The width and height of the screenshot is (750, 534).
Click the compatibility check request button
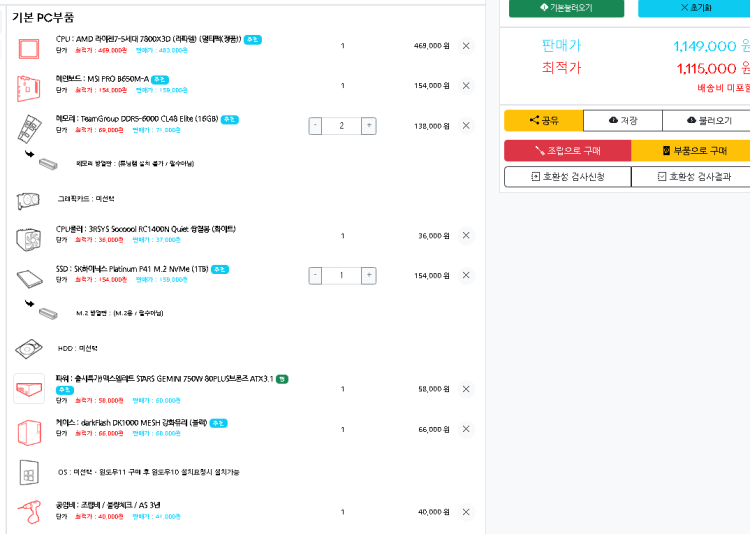pos(568,177)
